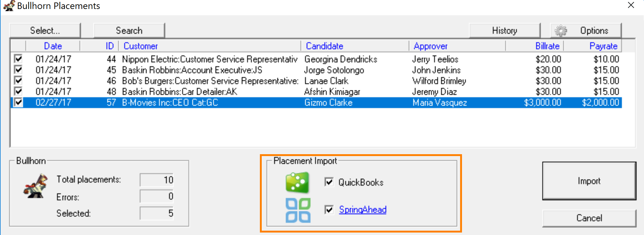Select the Jorge Sotolongo candidate cell

pos(334,70)
